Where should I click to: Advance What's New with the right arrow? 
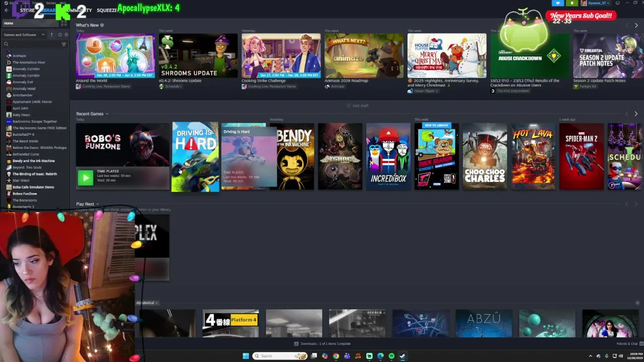click(636, 25)
